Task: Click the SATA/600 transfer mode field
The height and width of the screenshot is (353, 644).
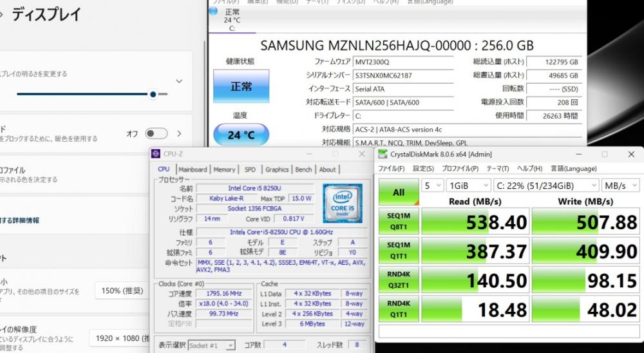Action: click(x=403, y=102)
